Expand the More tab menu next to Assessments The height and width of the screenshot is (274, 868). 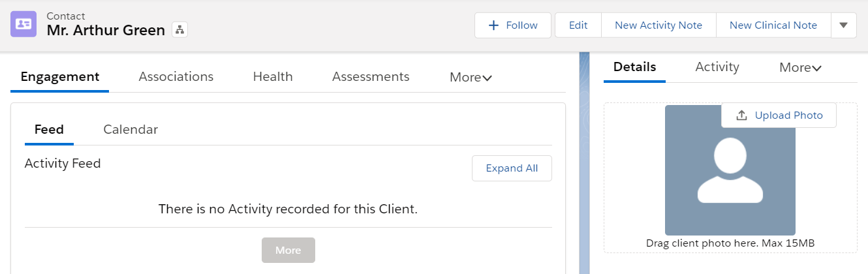(x=471, y=77)
